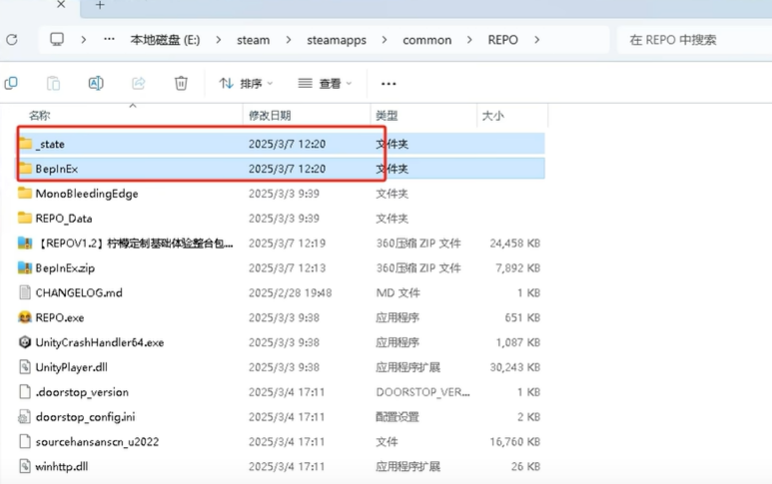Click the This PC monitor icon in address bar

(x=57, y=40)
